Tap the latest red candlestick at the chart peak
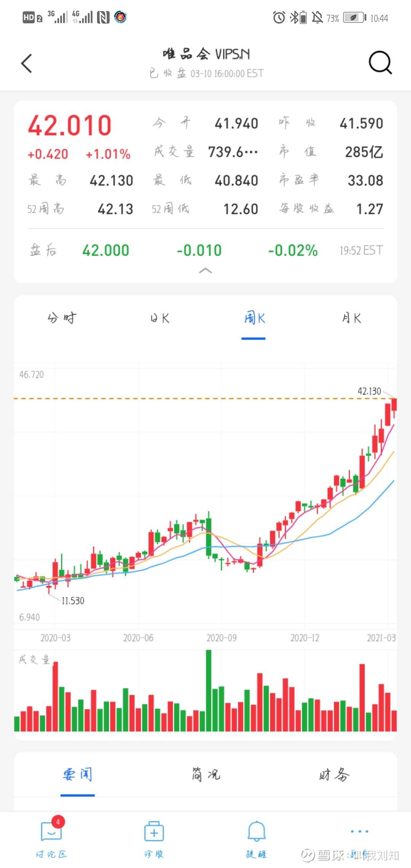 click(394, 408)
